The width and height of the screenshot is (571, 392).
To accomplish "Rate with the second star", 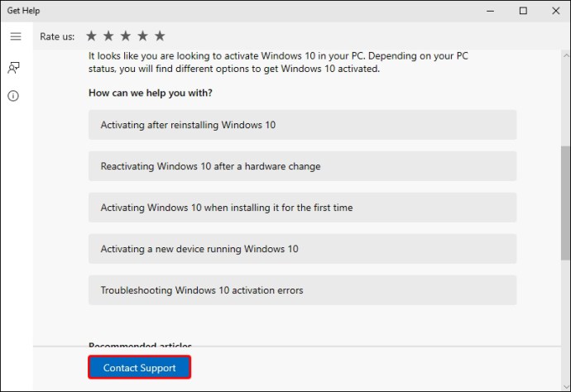I will point(108,36).
